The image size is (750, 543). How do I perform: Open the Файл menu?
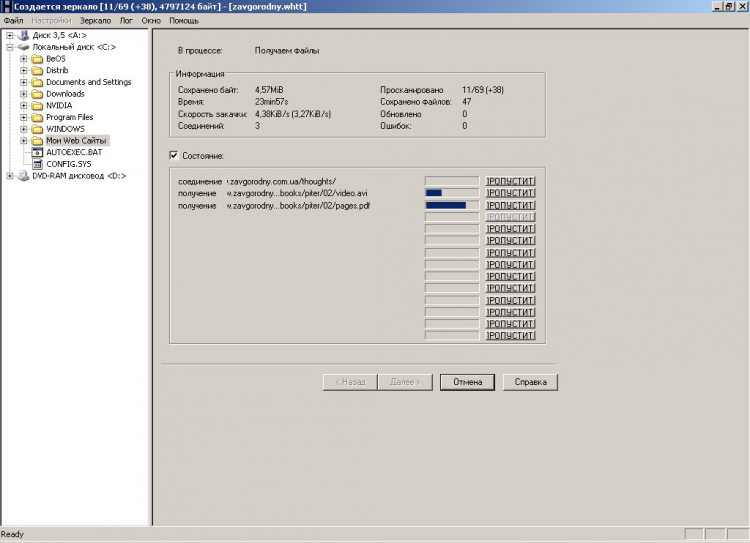13,21
